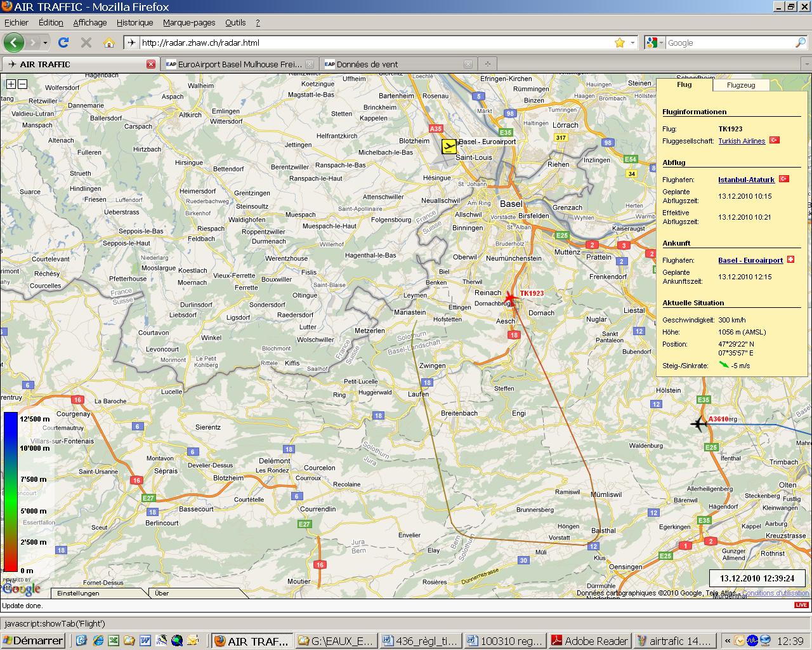The image size is (812, 650).
Task: Close the EuroAirport Basel Mulhouse tab
Action: [x=310, y=64]
